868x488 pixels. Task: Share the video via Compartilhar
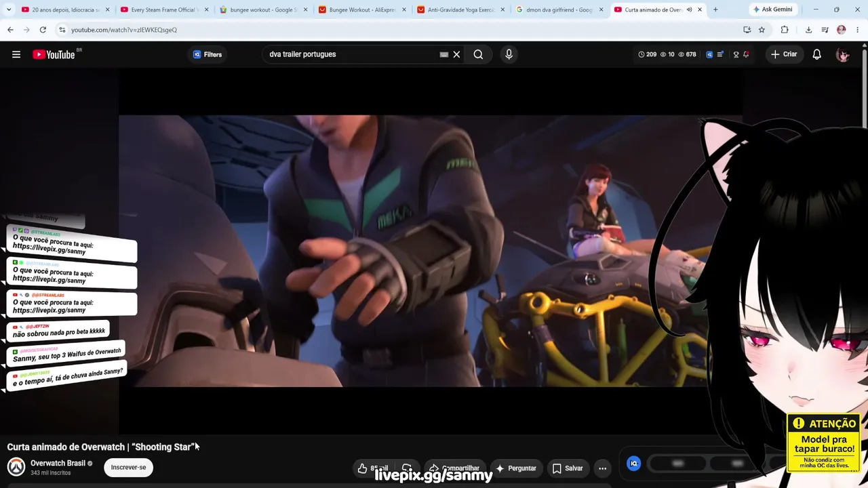click(454, 468)
